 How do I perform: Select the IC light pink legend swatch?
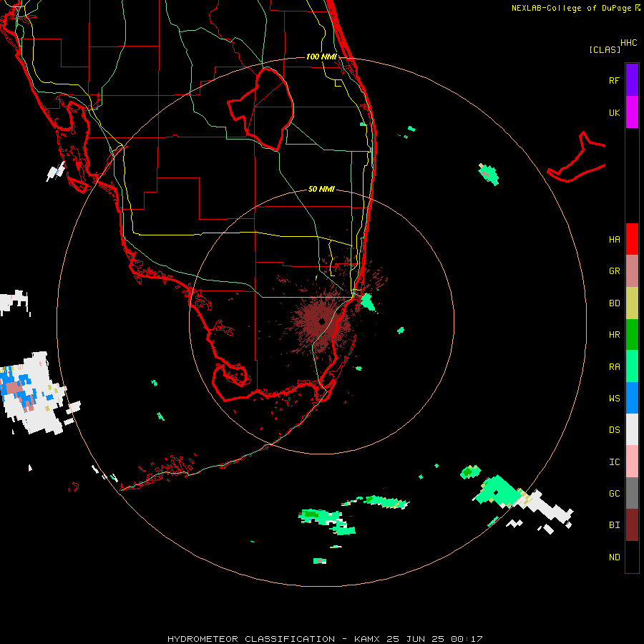pos(632,462)
